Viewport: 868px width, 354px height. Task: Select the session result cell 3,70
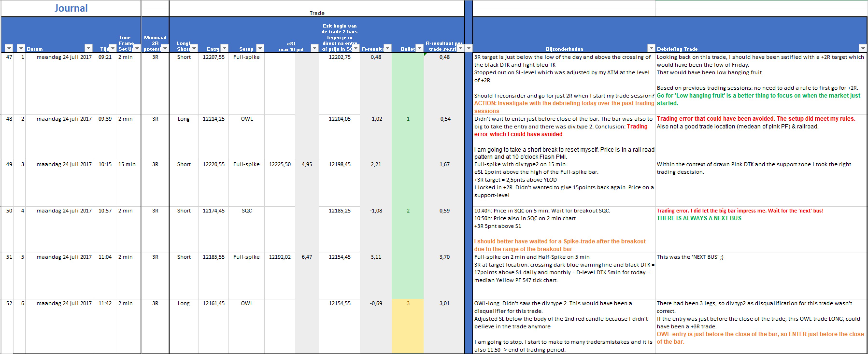pos(444,276)
